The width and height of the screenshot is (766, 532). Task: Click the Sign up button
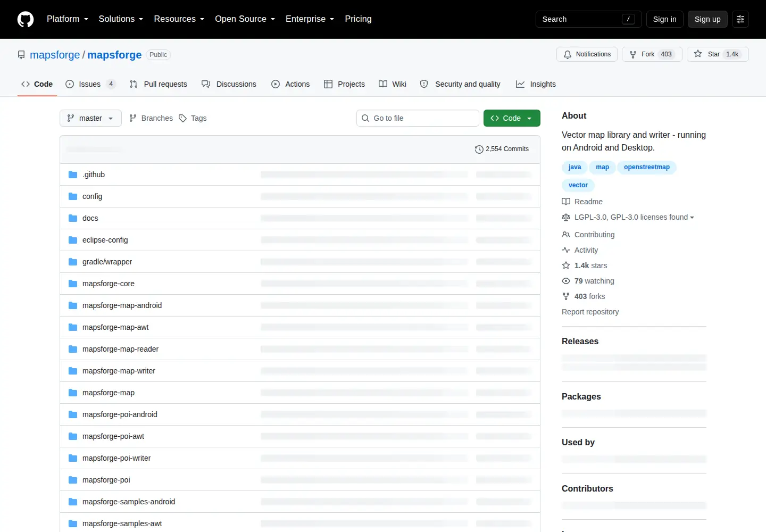[707, 19]
